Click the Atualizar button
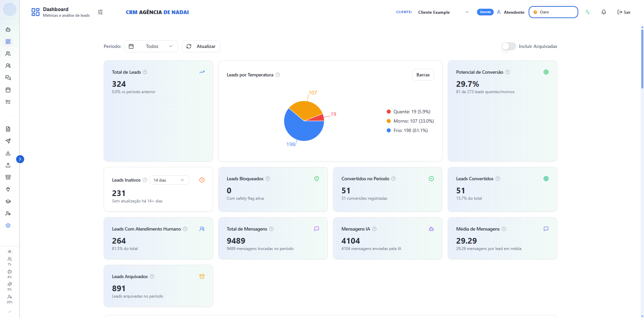 tap(201, 46)
